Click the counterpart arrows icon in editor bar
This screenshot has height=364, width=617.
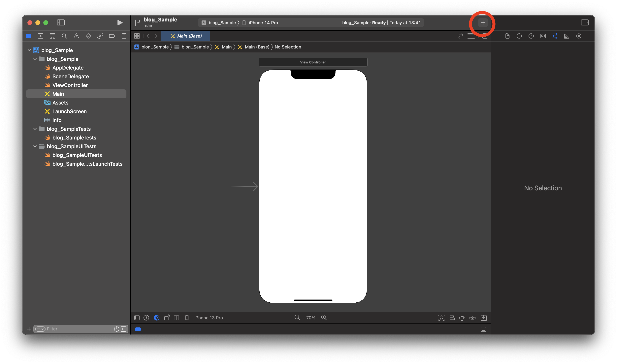click(461, 36)
